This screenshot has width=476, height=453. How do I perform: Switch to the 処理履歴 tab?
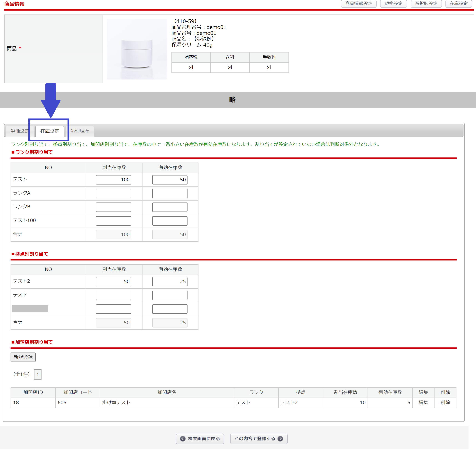coord(80,131)
